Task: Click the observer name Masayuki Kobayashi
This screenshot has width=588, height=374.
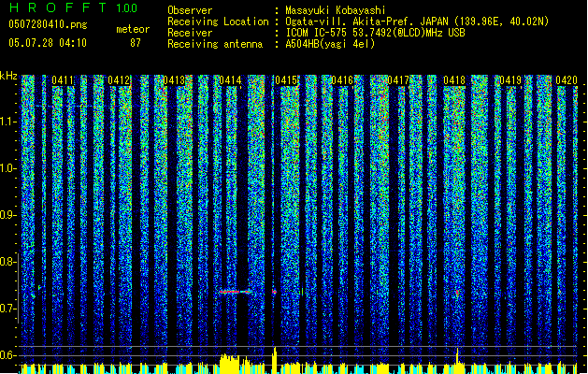Action: pos(336,10)
